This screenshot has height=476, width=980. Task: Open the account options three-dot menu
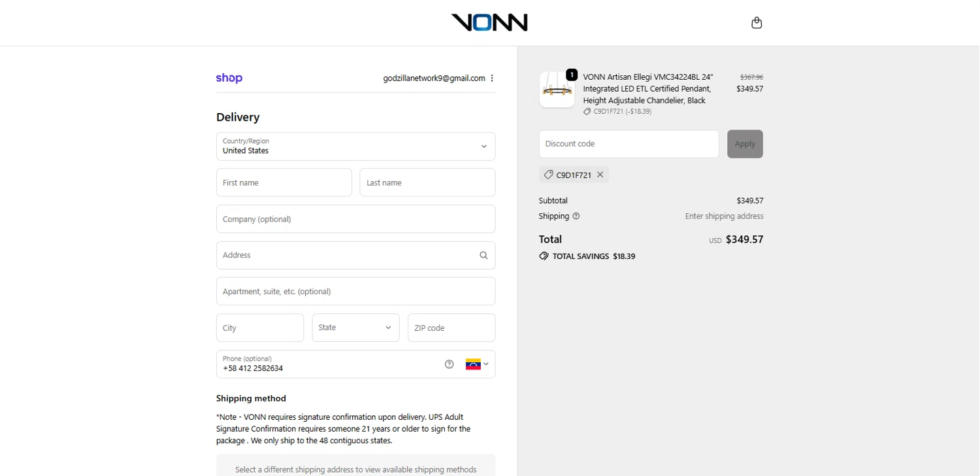(x=492, y=78)
